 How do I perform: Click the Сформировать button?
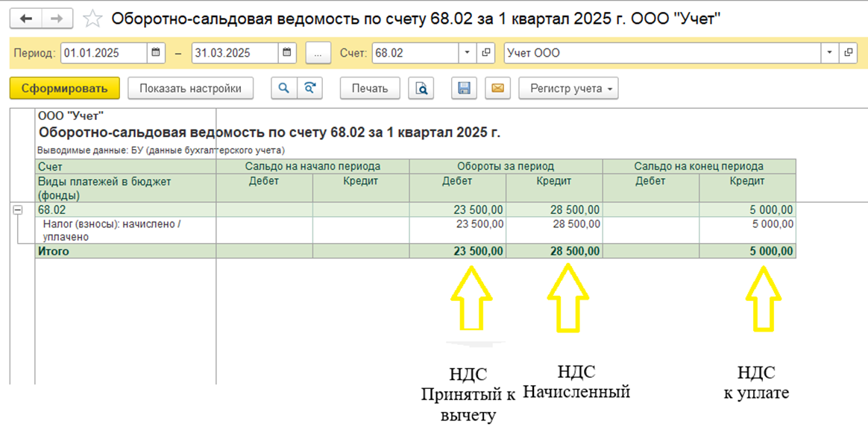[x=64, y=88]
